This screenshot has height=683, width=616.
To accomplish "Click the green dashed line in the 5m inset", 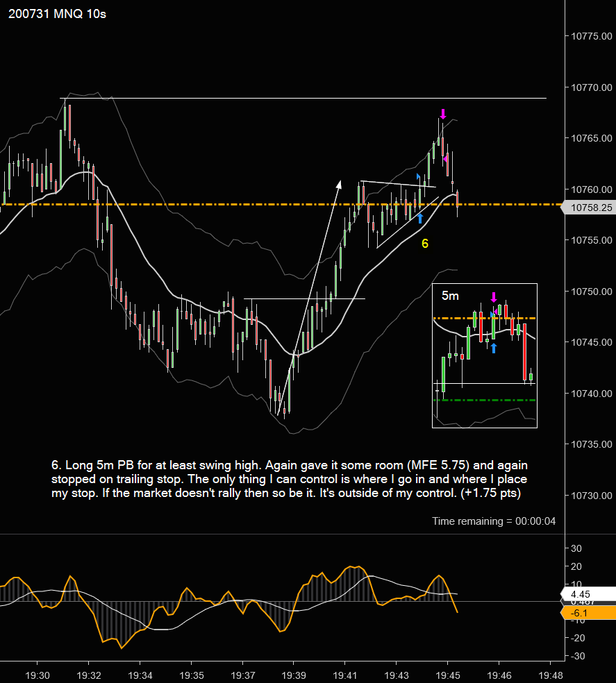I will pyautogui.click(x=484, y=400).
